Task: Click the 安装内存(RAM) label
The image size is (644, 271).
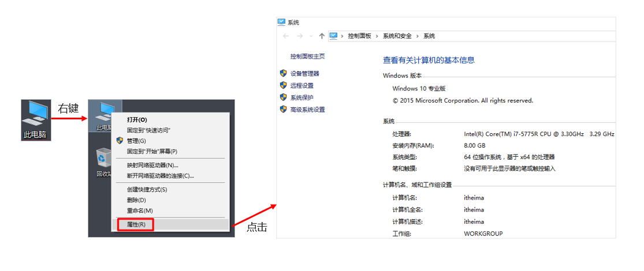Action: [413, 145]
